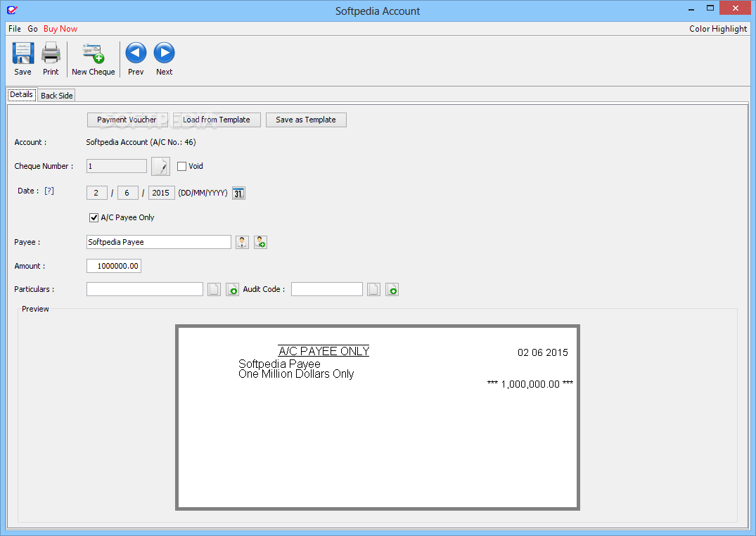756x536 pixels.
Task: Uncheck A/C Payee Only checkbox
Action: (x=94, y=217)
